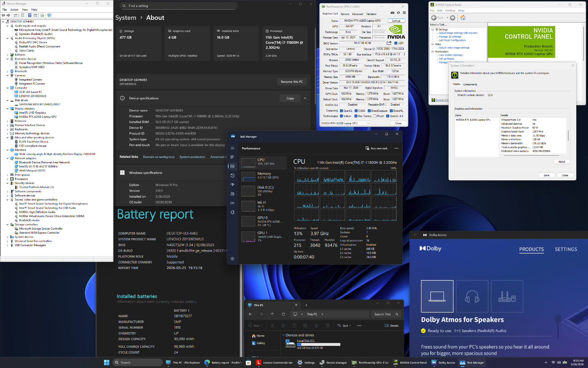
Task: Open App history icon in Task Manager
Action: pyautogui.click(x=232, y=176)
